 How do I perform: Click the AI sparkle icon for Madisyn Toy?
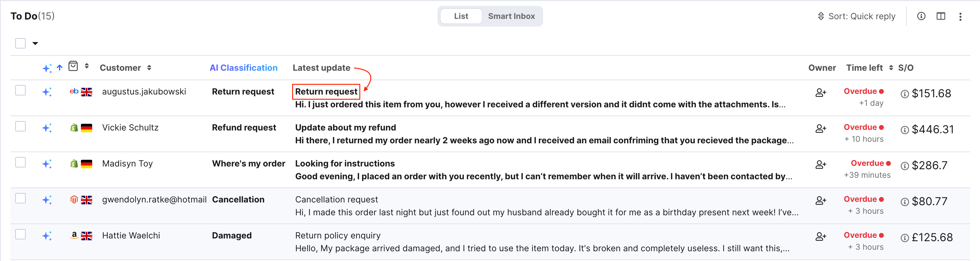(x=47, y=164)
